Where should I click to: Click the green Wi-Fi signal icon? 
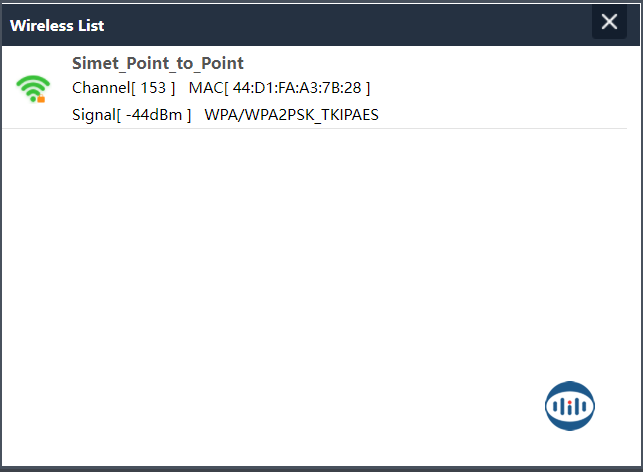coord(32,88)
